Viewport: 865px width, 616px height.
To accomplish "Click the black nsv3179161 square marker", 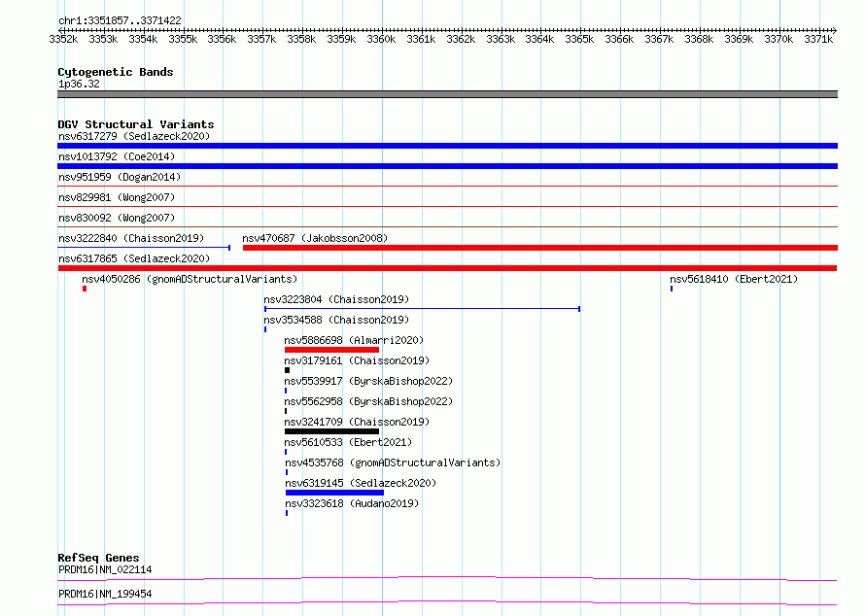I will pyautogui.click(x=287, y=370).
